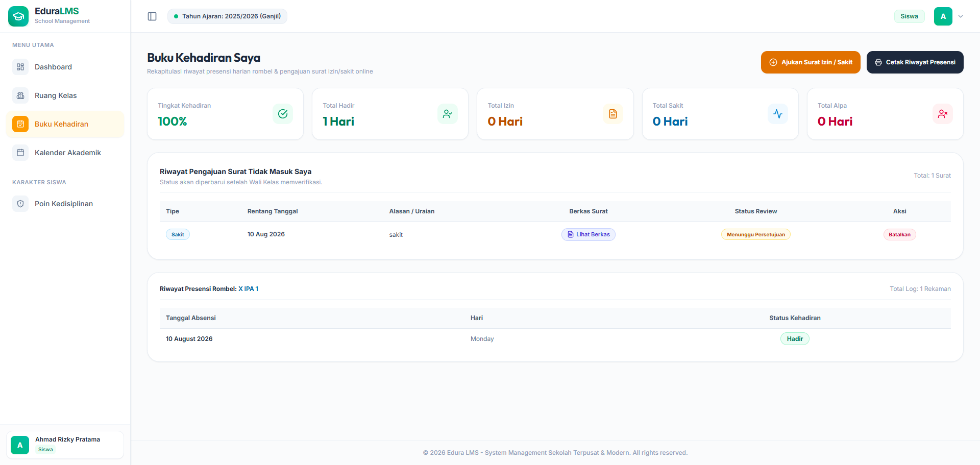This screenshot has width=980, height=465.
Task: Click the Poin Kedisiplinan shield icon
Action: coord(20,204)
